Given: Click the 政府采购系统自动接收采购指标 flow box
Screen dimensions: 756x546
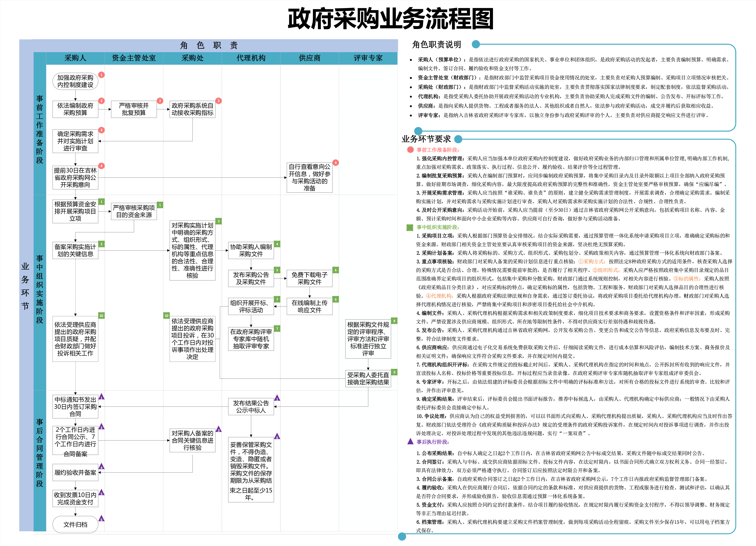Looking at the screenshot, I should coord(192,109).
